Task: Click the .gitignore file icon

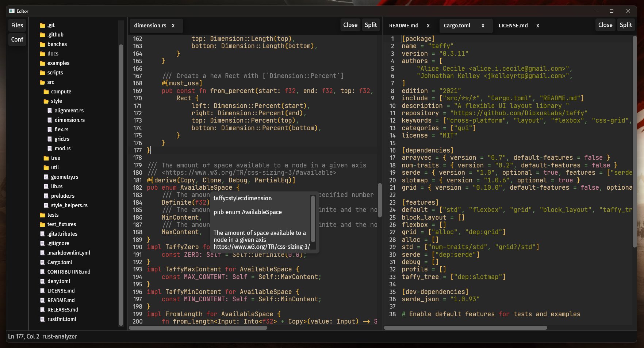Action: click(43, 243)
